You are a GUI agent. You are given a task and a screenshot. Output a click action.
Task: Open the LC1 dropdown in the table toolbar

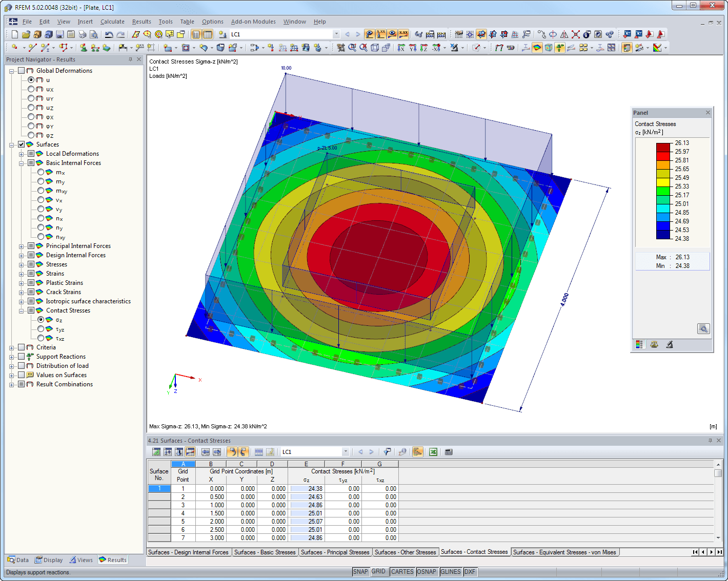pyautogui.click(x=346, y=452)
